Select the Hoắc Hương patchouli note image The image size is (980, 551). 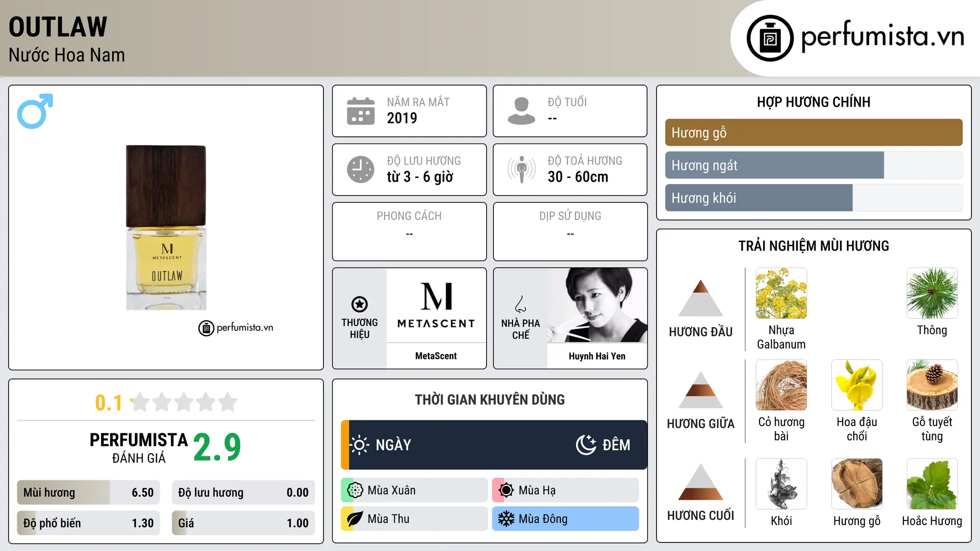pyautogui.click(x=932, y=484)
